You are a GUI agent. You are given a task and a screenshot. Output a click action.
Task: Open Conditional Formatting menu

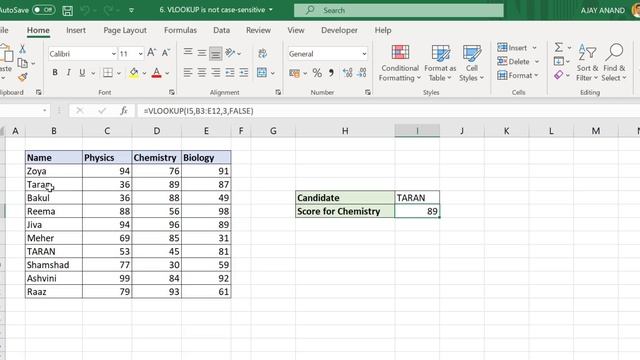400,63
